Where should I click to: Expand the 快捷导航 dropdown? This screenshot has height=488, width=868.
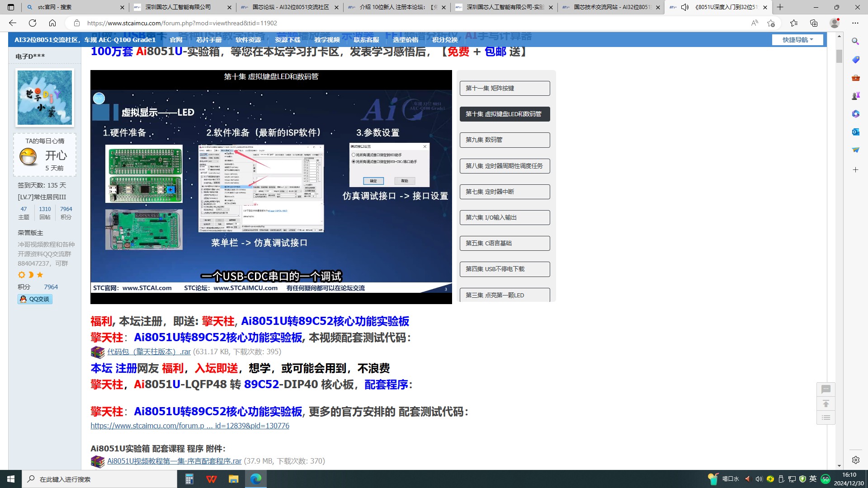coord(797,40)
